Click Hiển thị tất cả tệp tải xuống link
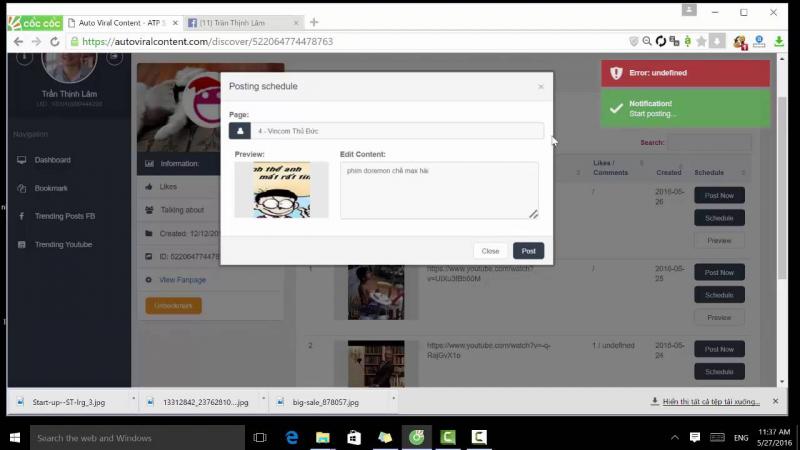Viewport: 800px width, 450px height. [x=711, y=402]
